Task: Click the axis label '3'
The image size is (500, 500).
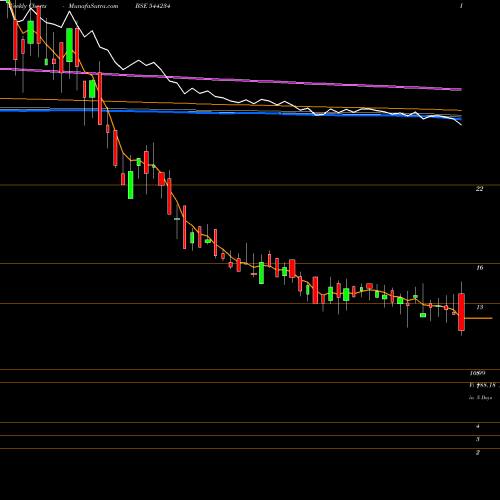Action: (x=478, y=439)
